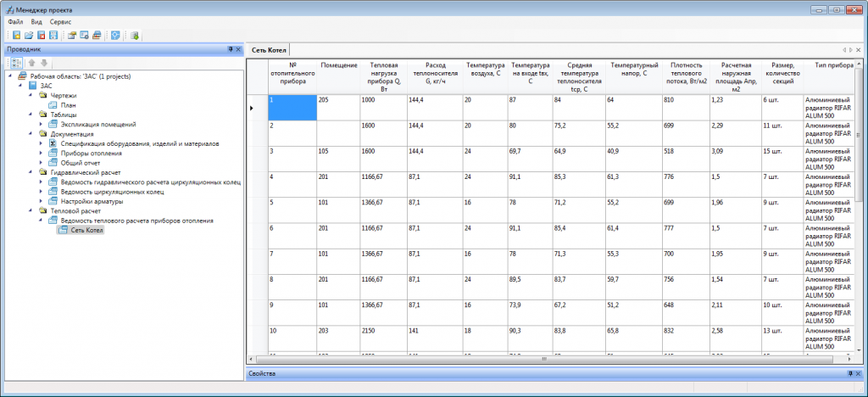This screenshot has height=397, width=868.
Task: Collapse the Гидравлический расчет folder
Action: [31, 172]
